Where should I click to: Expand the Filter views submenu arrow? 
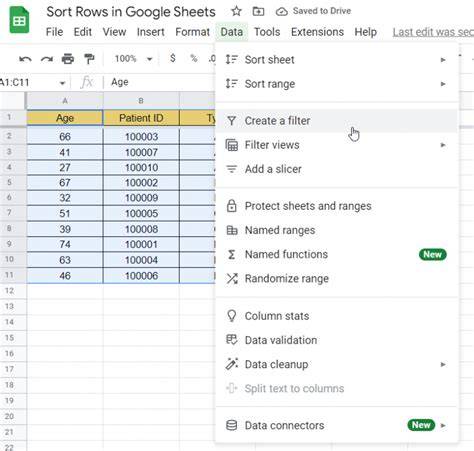click(443, 145)
